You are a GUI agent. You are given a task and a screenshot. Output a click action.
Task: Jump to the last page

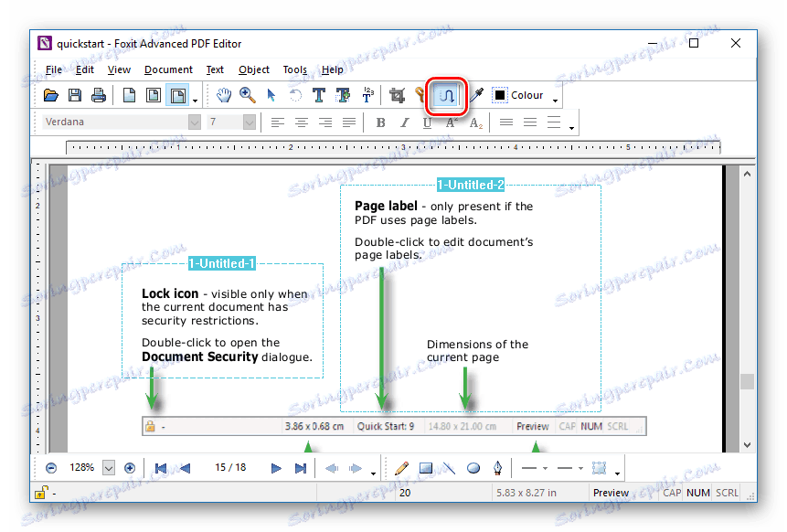click(300, 468)
